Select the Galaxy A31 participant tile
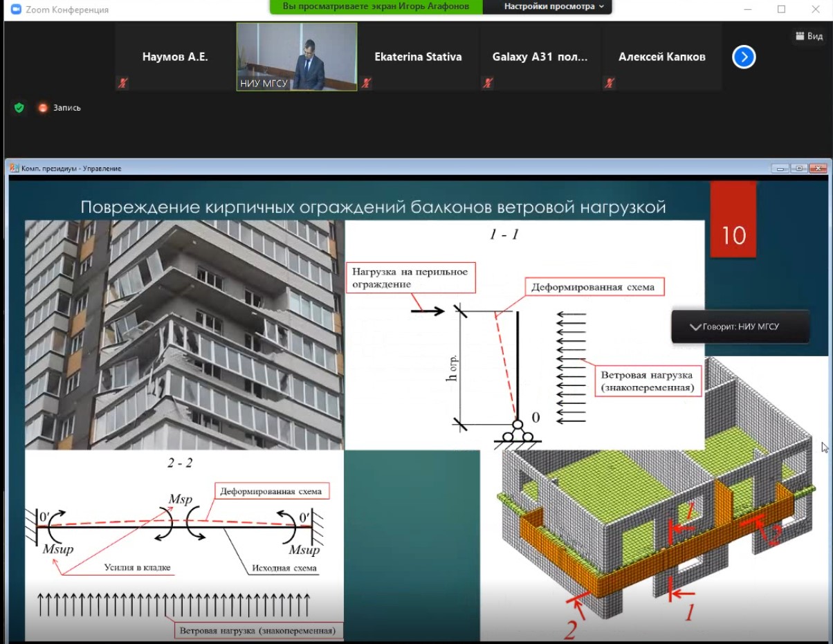833x644 pixels. [540, 57]
